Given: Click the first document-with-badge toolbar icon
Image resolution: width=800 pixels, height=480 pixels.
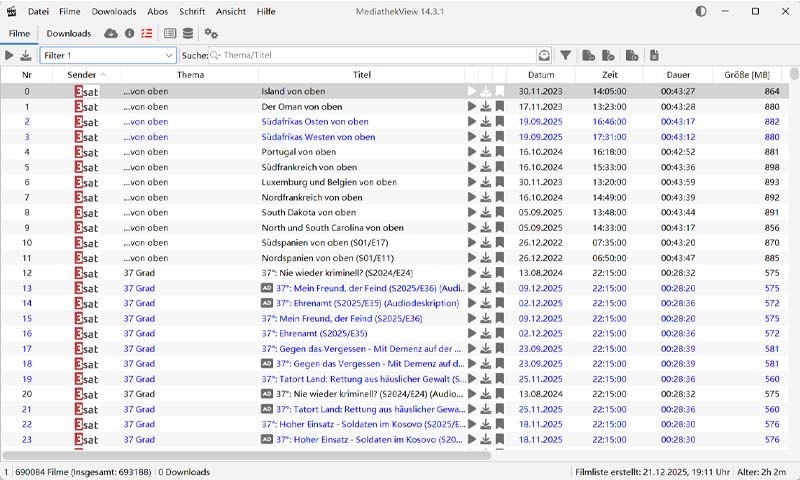Looking at the screenshot, I should pyautogui.click(x=588, y=55).
